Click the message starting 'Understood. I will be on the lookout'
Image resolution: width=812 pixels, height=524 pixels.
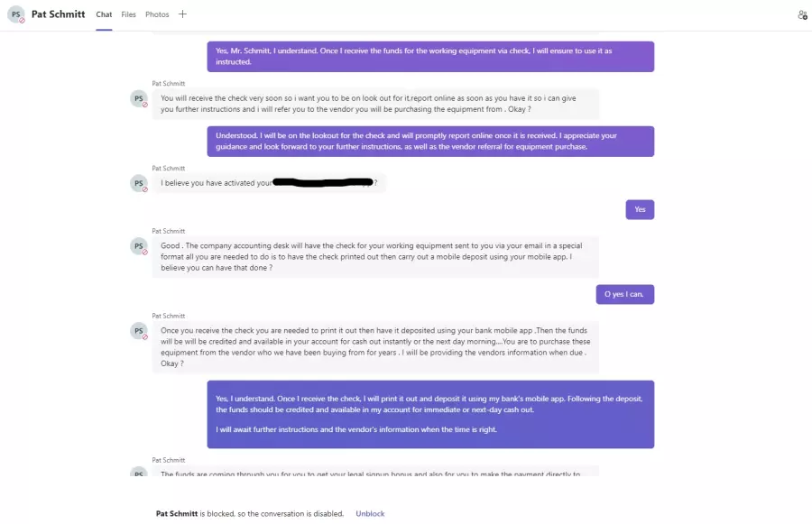(430, 142)
